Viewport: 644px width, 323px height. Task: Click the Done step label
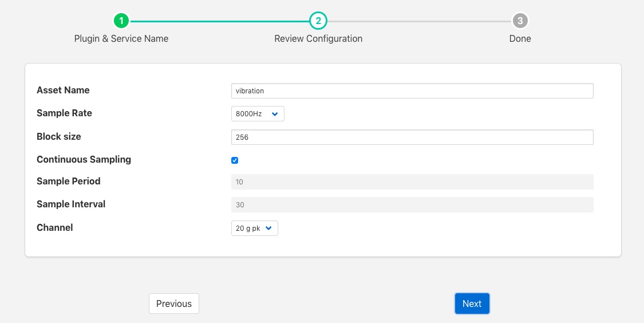520,39
